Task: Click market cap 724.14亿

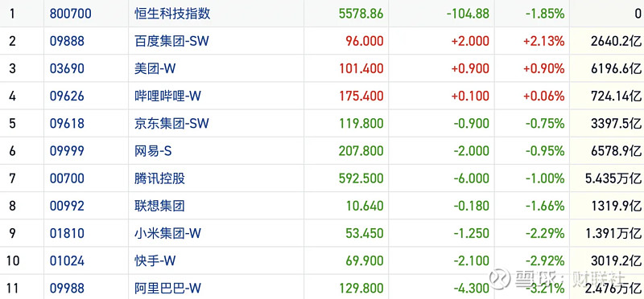Action: point(616,96)
